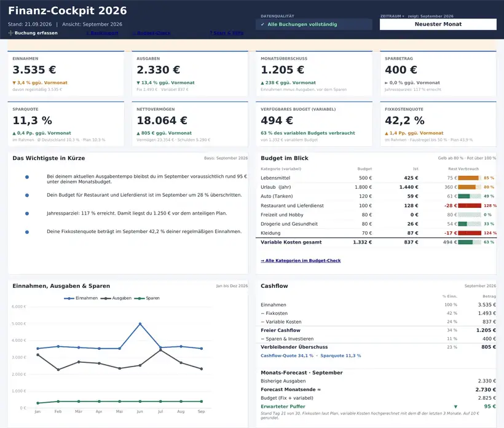Click the -28 € rest value

tap(451, 205)
